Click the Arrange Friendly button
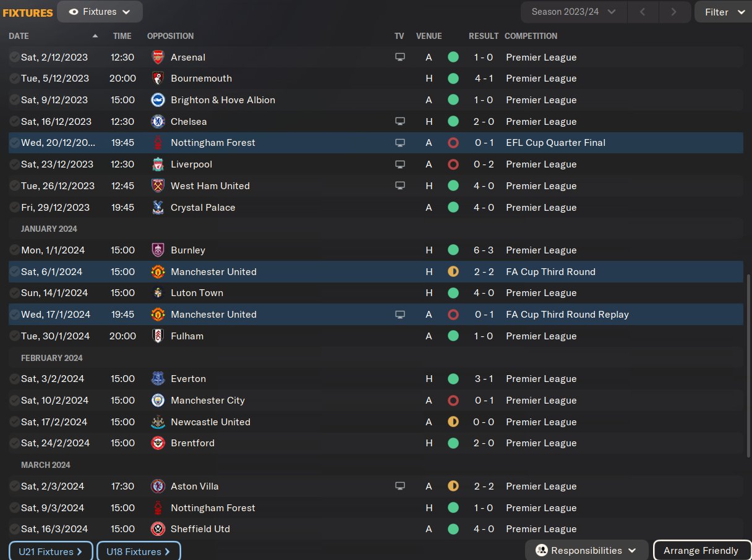Screen dimensions: 752x560 (701, 550)
